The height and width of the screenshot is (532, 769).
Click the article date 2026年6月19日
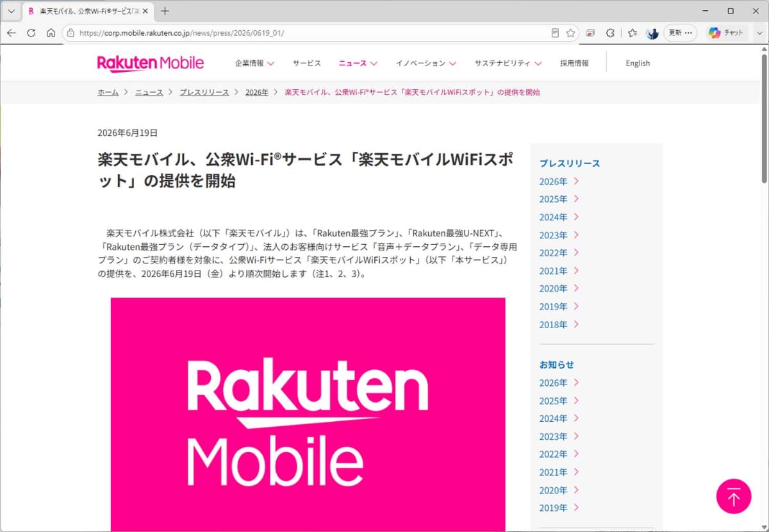(128, 133)
